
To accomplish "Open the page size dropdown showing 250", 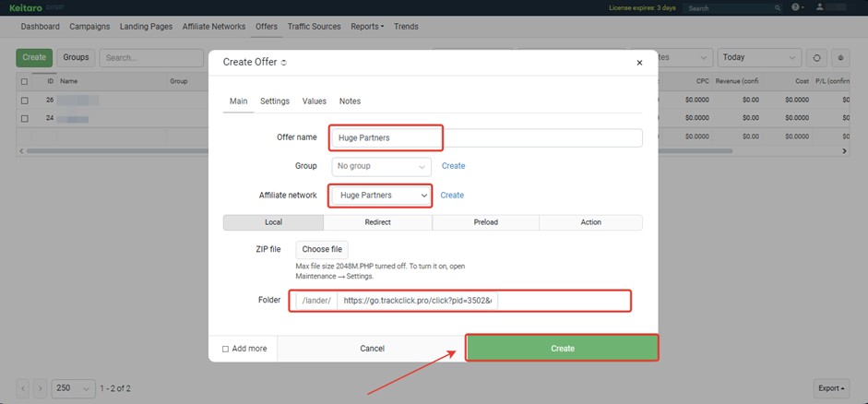I will (x=74, y=388).
